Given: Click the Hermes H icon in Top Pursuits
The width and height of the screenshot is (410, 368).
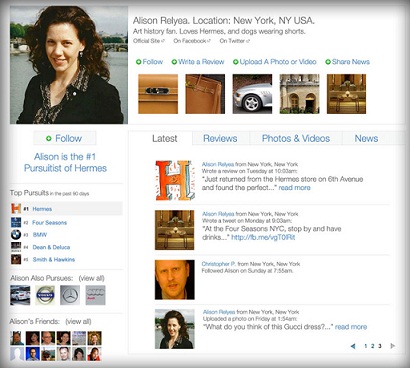Looking at the screenshot, I should tap(16, 209).
